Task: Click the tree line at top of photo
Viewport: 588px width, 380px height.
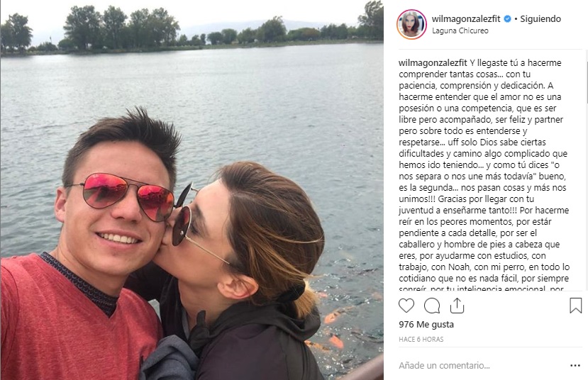Action: [192, 32]
